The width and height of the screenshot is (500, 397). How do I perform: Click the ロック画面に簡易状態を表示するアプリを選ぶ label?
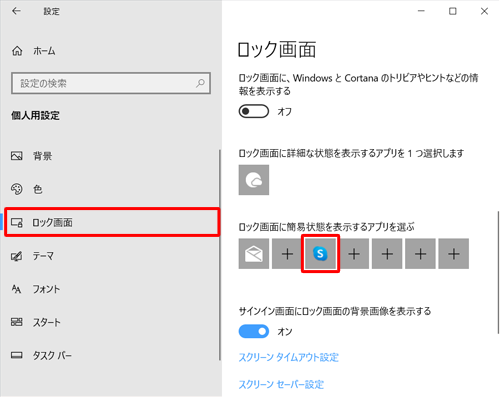pyautogui.click(x=326, y=227)
